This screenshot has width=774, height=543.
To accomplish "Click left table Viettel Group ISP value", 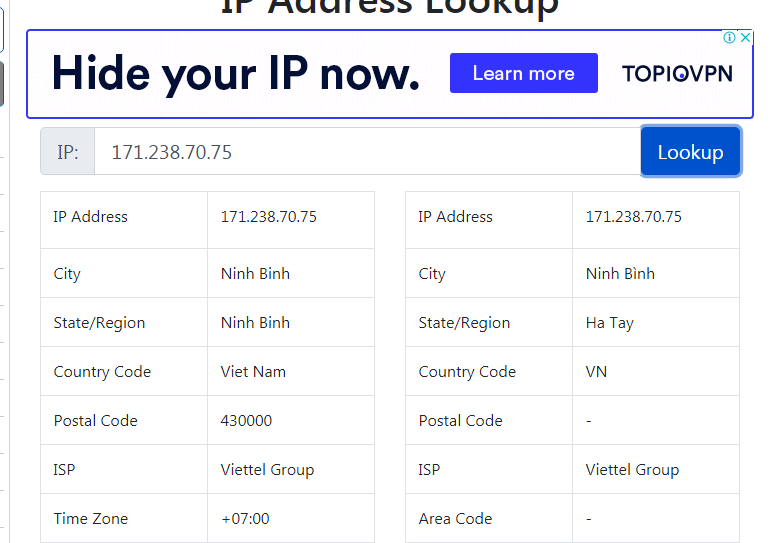I will click(267, 470).
